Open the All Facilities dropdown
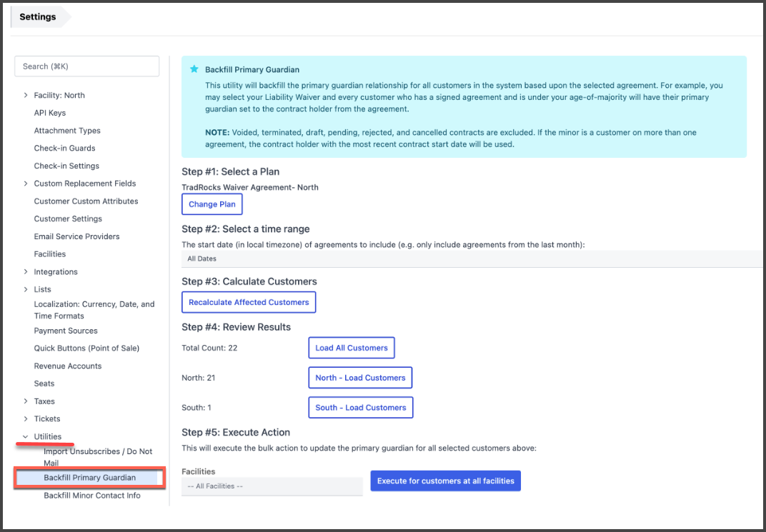The image size is (766, 532). (x=272, y=486)
